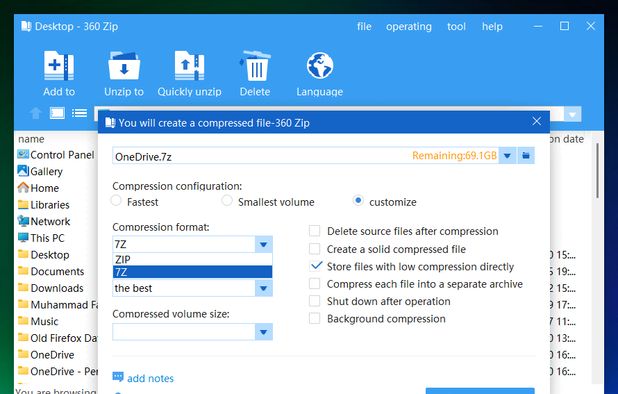The width and height of the screenshot is (618, 394).
Task: Click the modification date column header
Action: tap(567, 139)
